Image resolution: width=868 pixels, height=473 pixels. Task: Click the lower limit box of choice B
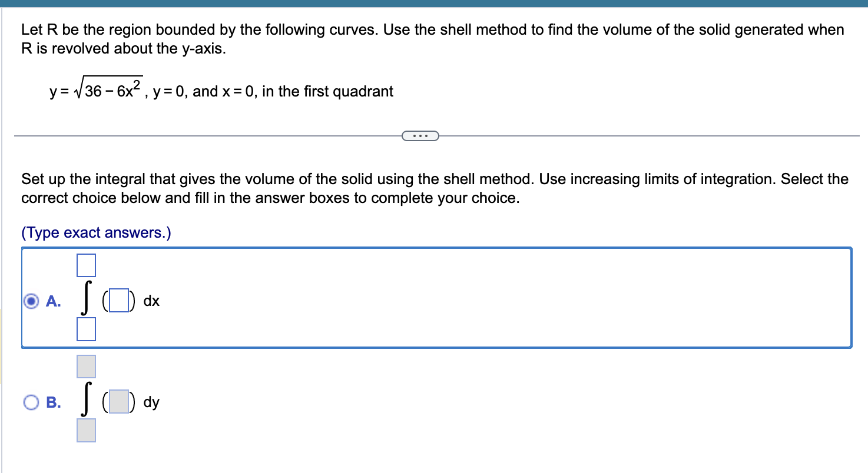pos(86,430)
